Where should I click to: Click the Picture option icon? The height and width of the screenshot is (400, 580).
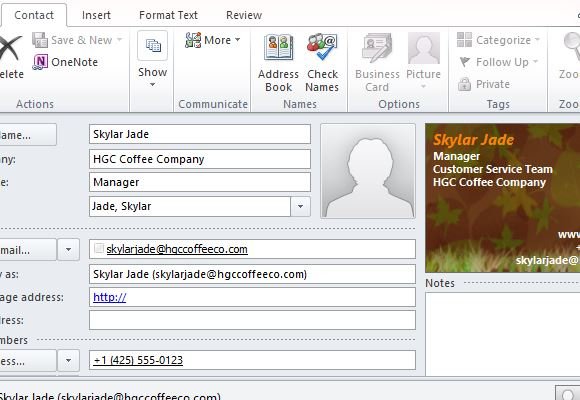424,48
